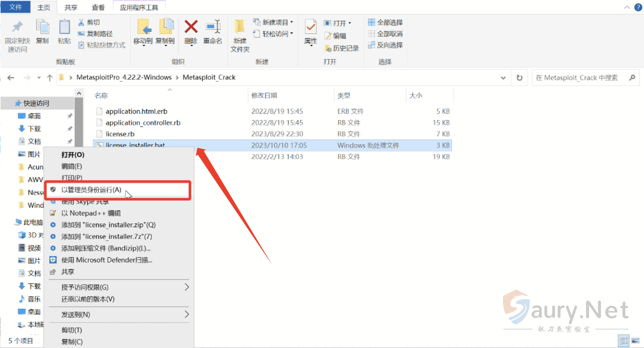Screen dimensions: 644x348
Task: Refresh the current folder view
Action: (x=520, y=78)
